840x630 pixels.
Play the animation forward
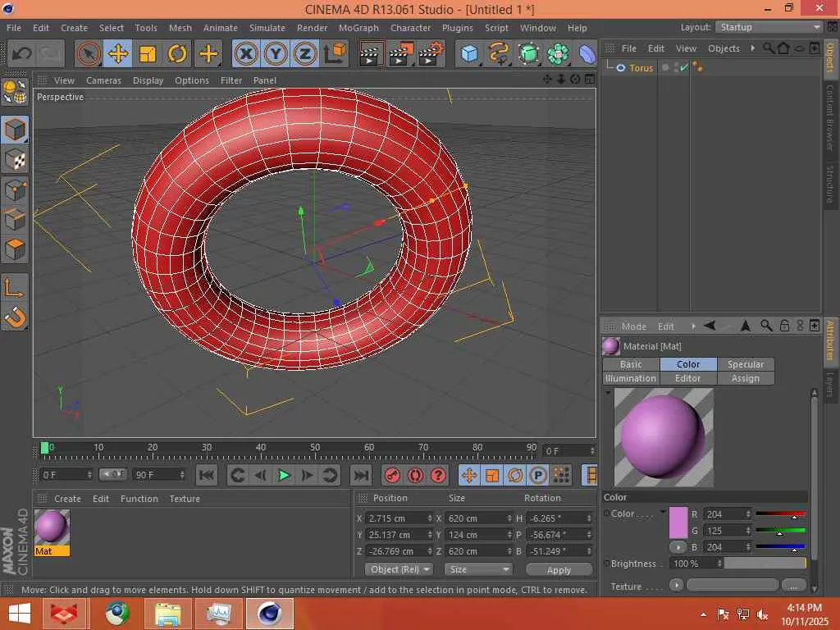284,475
